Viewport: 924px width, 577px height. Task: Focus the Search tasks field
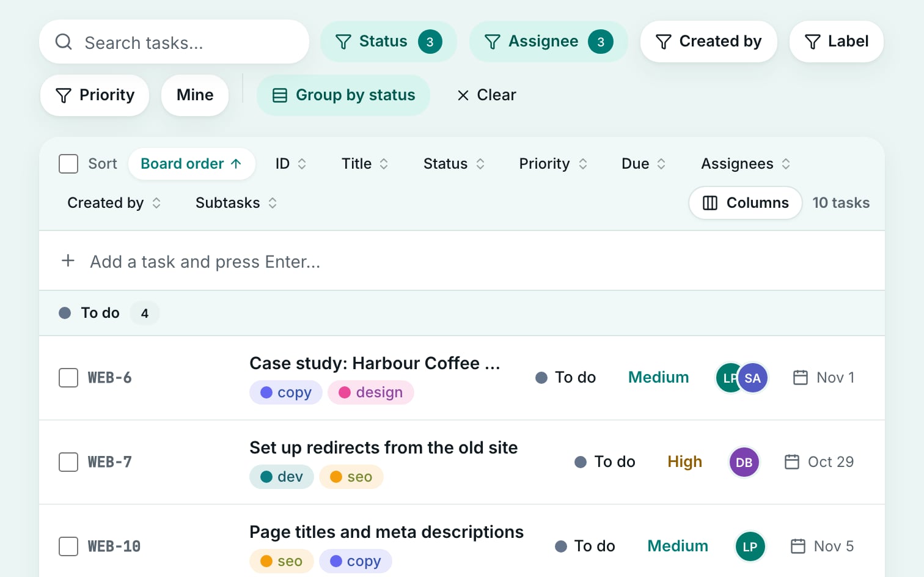tap(174, 42)
